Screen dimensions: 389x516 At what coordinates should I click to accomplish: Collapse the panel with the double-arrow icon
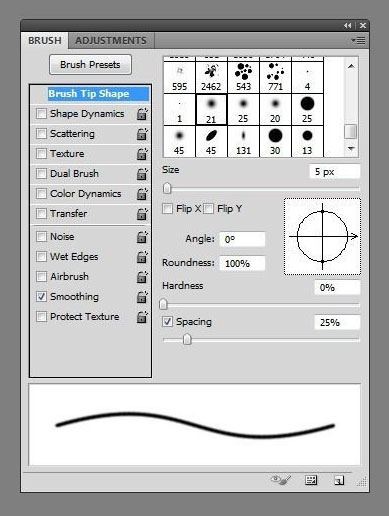(x=348, y=25)
